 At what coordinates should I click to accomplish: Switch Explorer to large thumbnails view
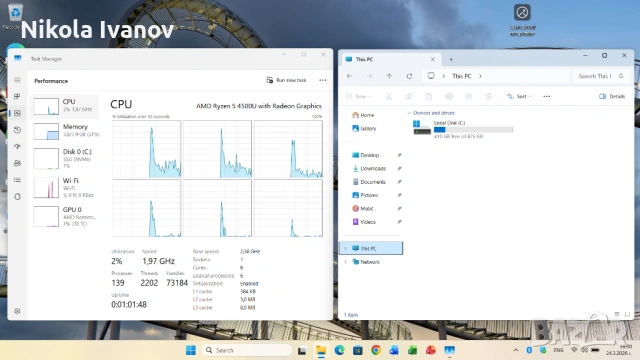[x=627, y=314]
